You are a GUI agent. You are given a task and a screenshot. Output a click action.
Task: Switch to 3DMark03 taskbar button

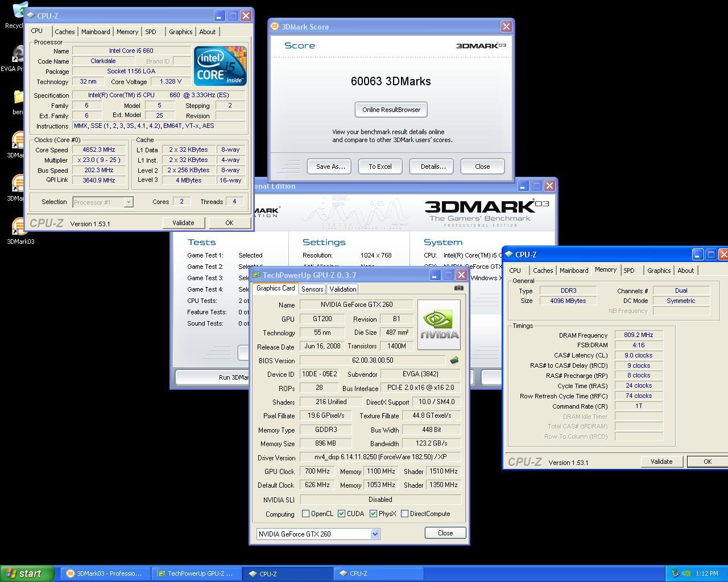pyautogui.click(x=106, y=573)
